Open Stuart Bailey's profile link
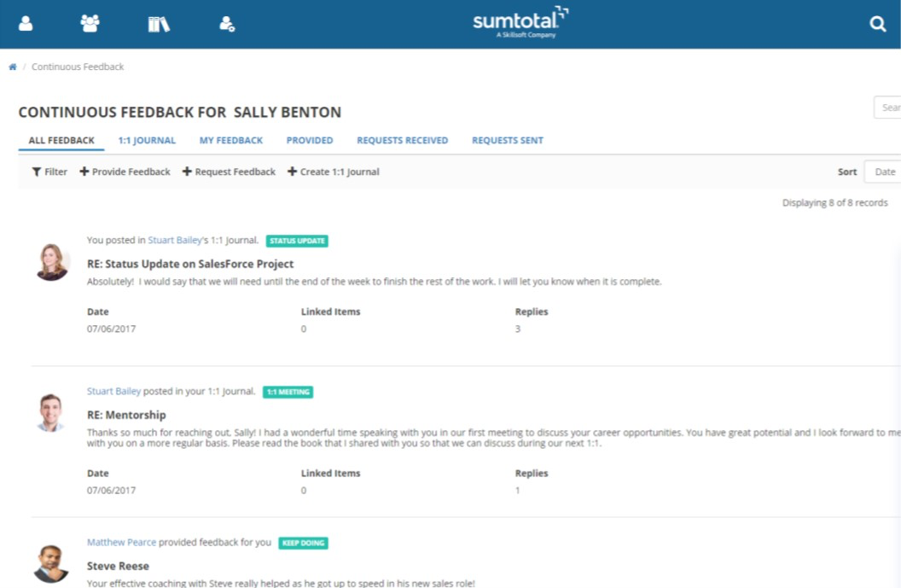The image size is (901, 588). tap(175, 240)
